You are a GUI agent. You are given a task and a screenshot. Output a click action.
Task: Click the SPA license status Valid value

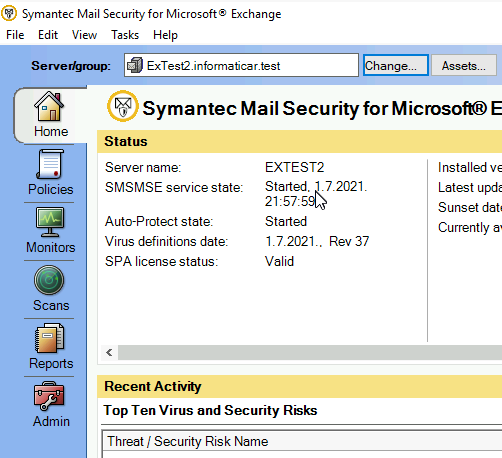(279, 261)
